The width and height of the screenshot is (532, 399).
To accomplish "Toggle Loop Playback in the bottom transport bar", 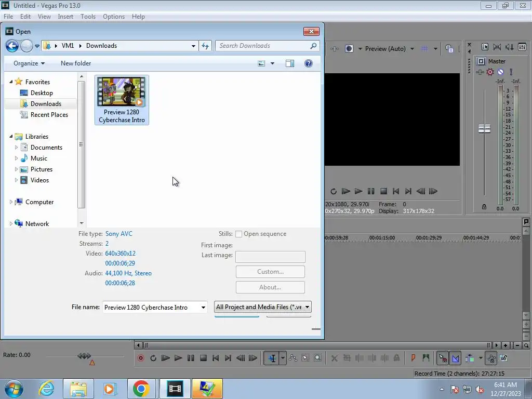I will point(153,358).
